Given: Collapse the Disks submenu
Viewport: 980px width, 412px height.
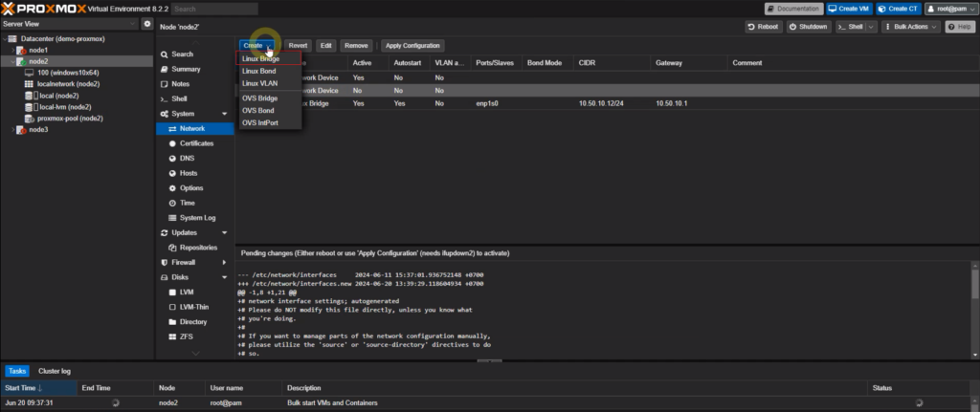Looking at the screenshot, I should [x=224, y=277].
